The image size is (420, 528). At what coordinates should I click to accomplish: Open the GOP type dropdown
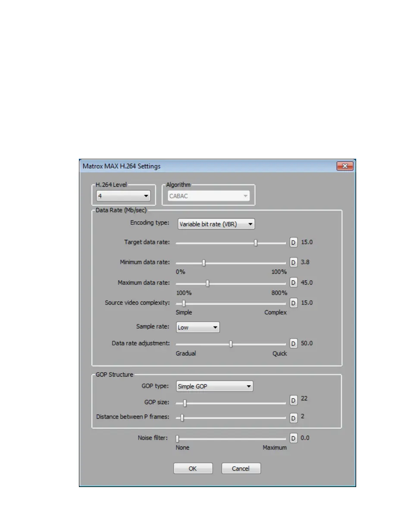pyautogui.click(x=215, y=387)
